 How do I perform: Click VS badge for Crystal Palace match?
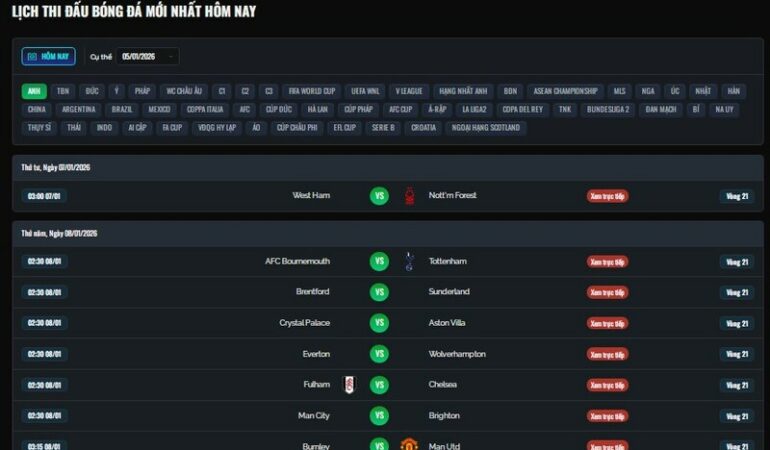pyautogui.click(x=379, y=323)
